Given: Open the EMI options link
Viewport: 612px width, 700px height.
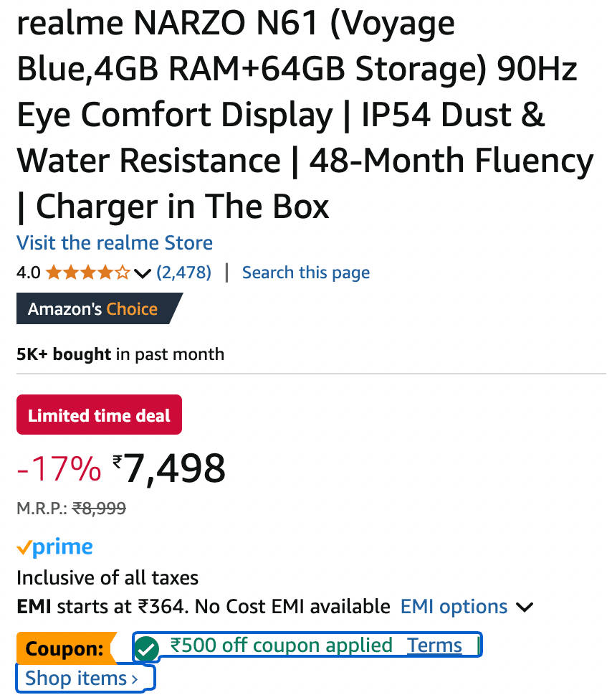Looking at the screenshot, I should [454, 607].
